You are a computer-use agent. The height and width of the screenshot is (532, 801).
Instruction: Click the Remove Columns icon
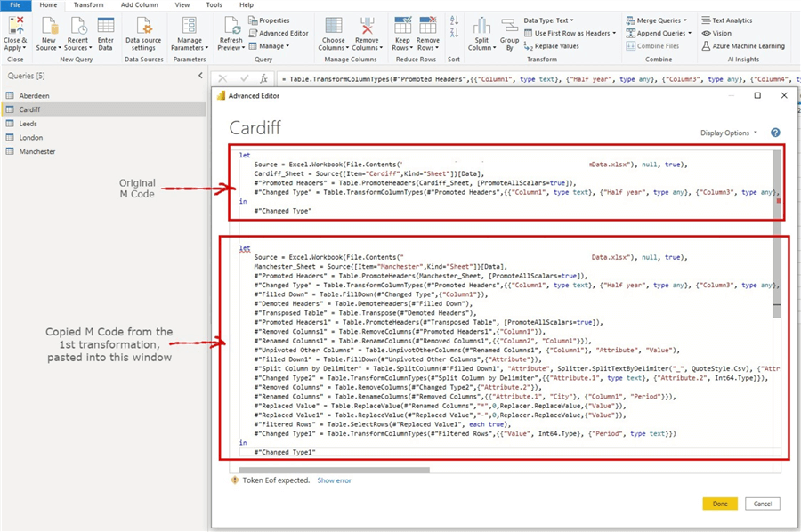click(367, 27)
